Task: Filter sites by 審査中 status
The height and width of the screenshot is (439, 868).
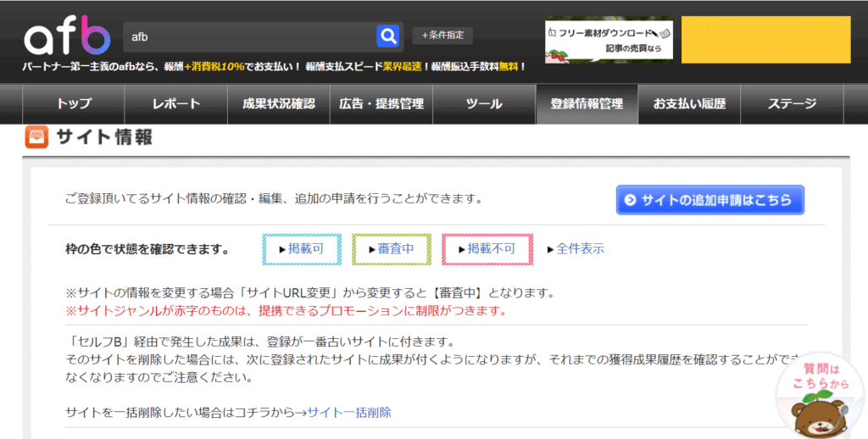Action: point(391,249)
